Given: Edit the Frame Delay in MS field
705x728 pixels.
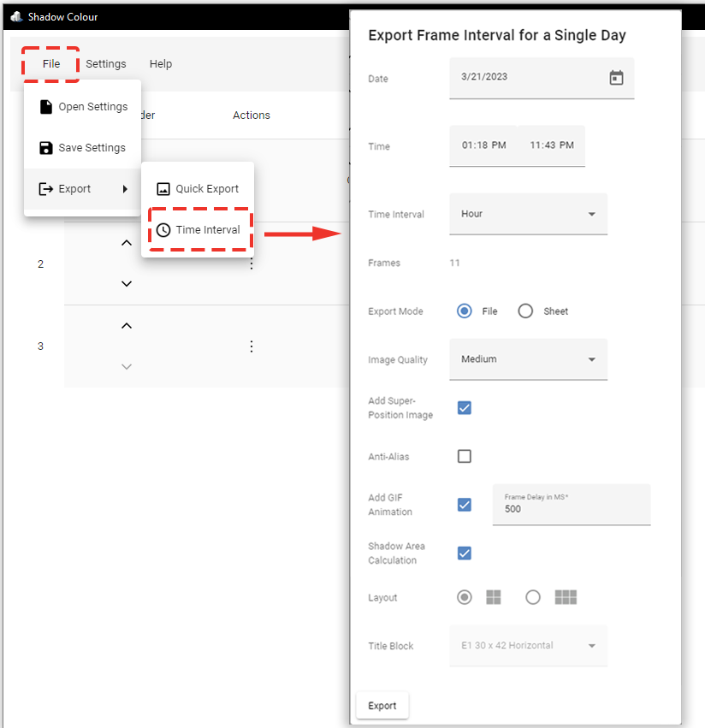Looking at the screenshot, I should point(571,510).
